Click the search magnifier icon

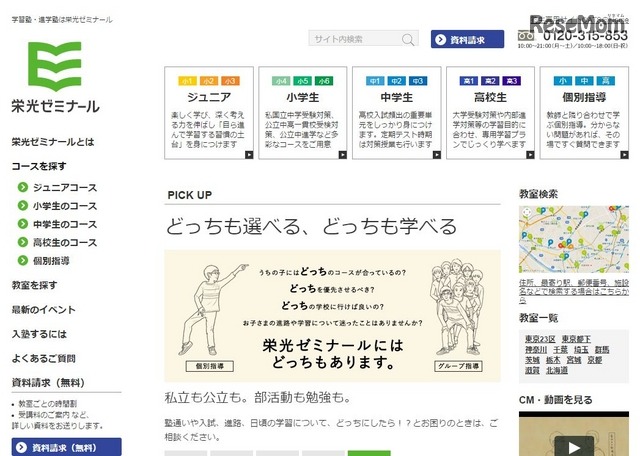click(408, 40)
